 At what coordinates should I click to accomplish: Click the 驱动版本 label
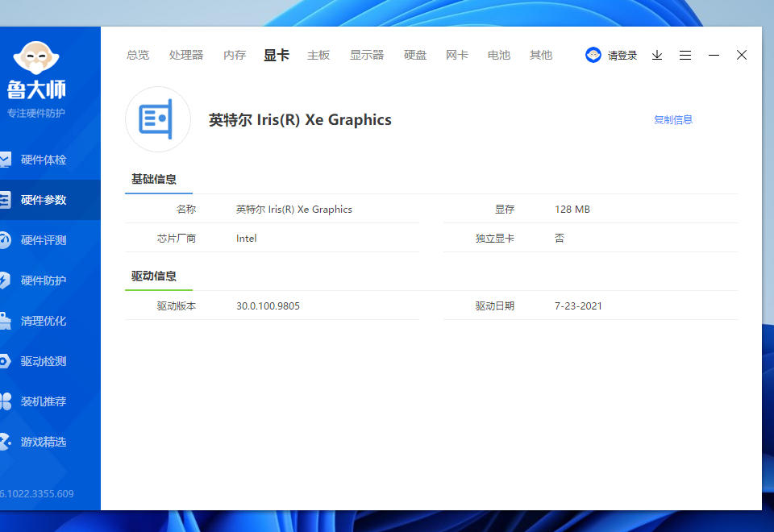coord(177,306)
